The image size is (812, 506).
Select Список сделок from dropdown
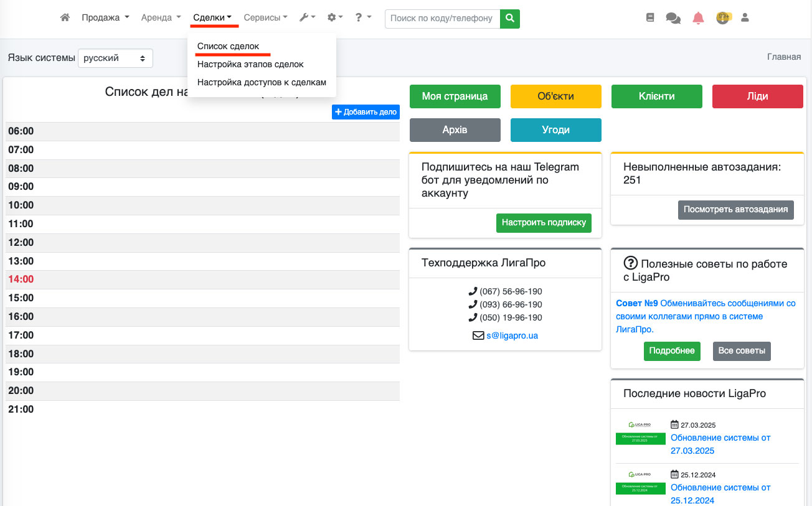click(228, 46)
